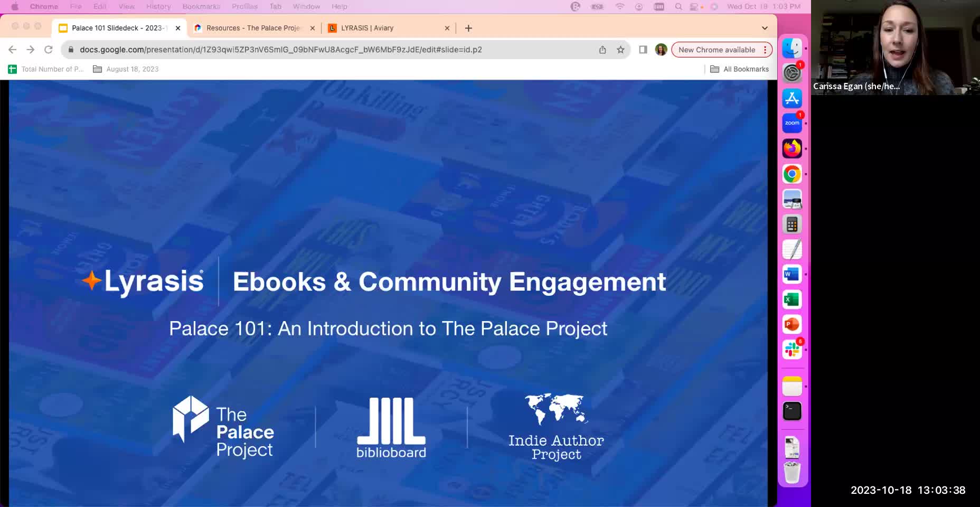This screenshot has height=507, width=980.
Task: Bookmark this page with the star icon
Action: [620, 50]
